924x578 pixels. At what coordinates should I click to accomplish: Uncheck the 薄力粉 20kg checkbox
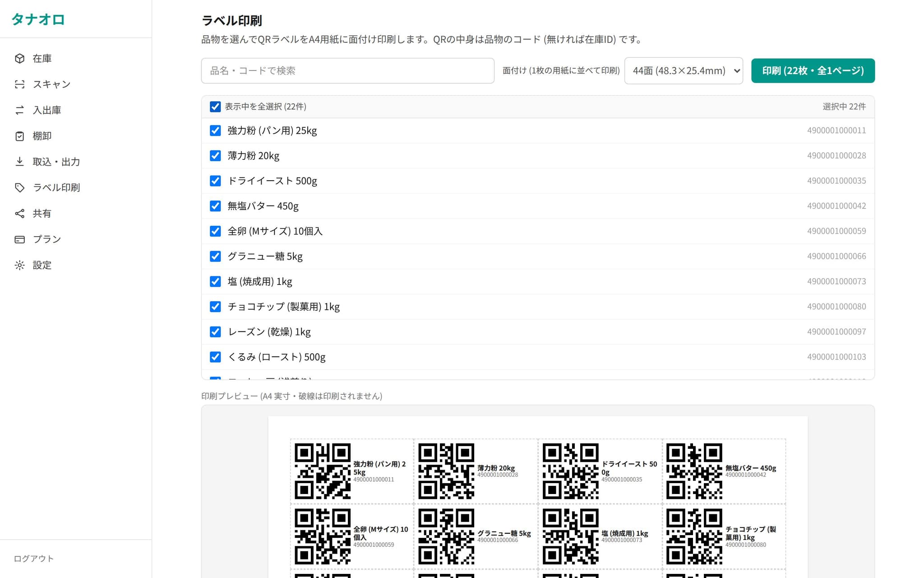215,156
